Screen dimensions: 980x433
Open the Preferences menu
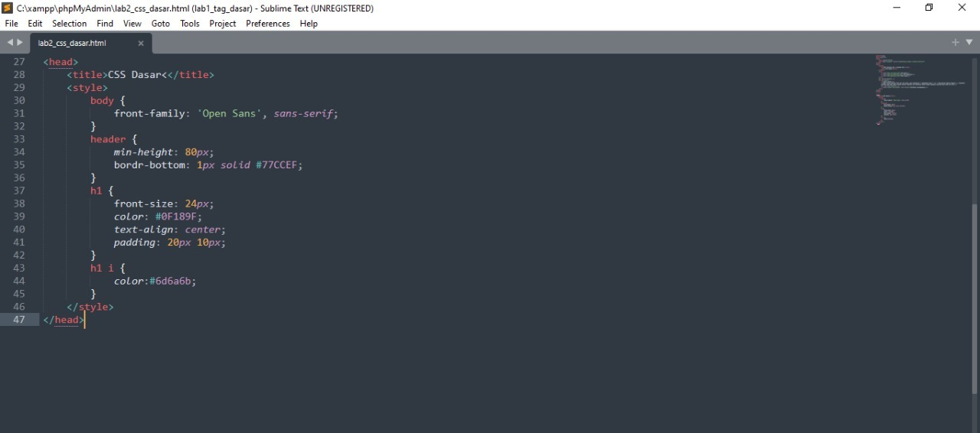[268, 24]
